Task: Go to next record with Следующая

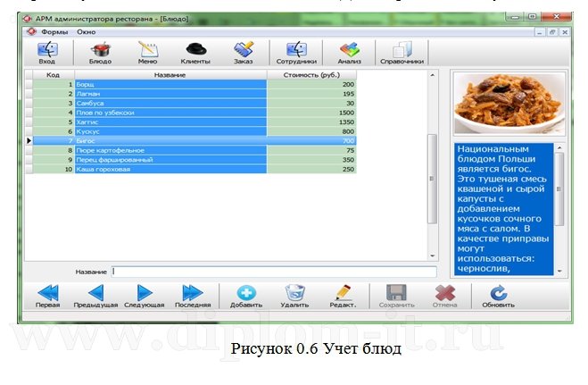Action: 145,296
